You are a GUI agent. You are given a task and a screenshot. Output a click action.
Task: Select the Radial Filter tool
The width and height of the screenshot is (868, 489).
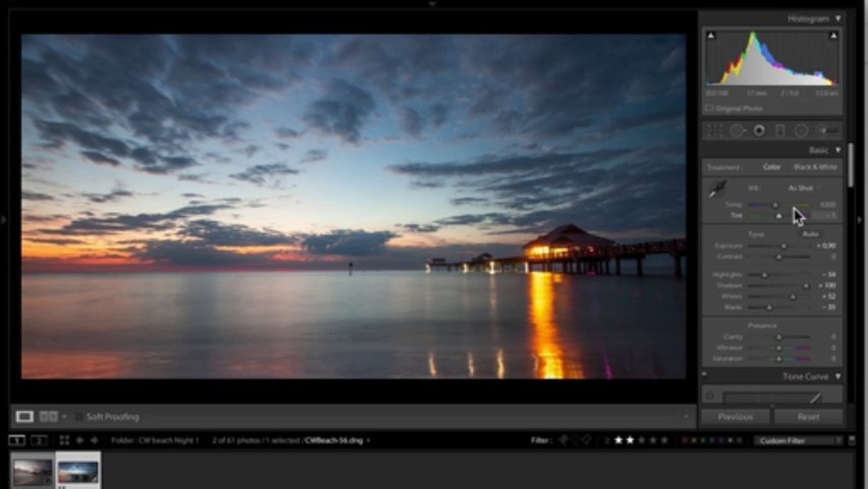(x=802, y=130)
